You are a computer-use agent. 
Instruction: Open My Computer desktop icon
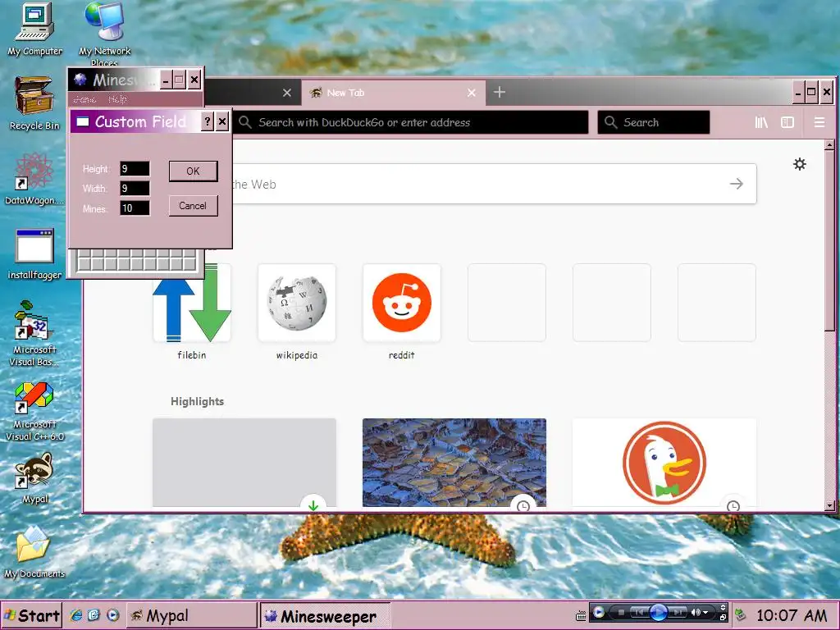[x=34, y=30]
